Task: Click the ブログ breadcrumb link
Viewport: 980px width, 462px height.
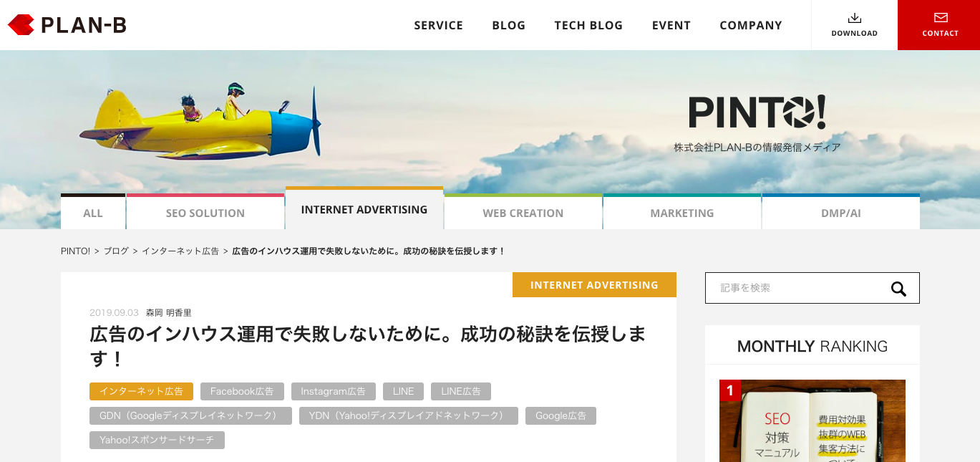Action: point(116,251)
